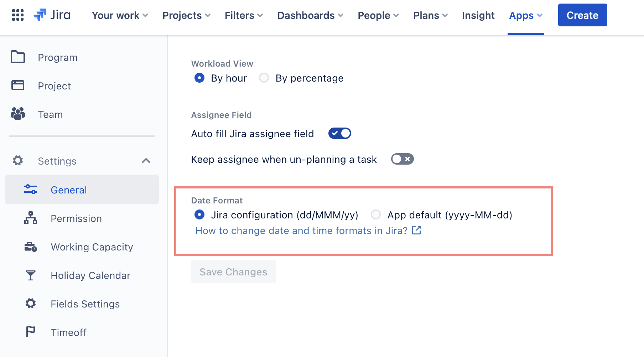Open the Projects dropdown menu
Viewport: 644px width, 357px height.
(186, 15)
